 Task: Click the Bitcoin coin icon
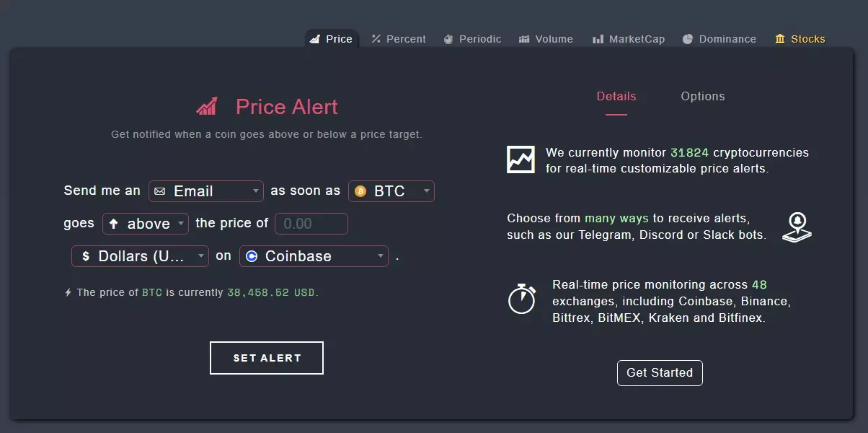pyautogui.click(x=360, y=191)
